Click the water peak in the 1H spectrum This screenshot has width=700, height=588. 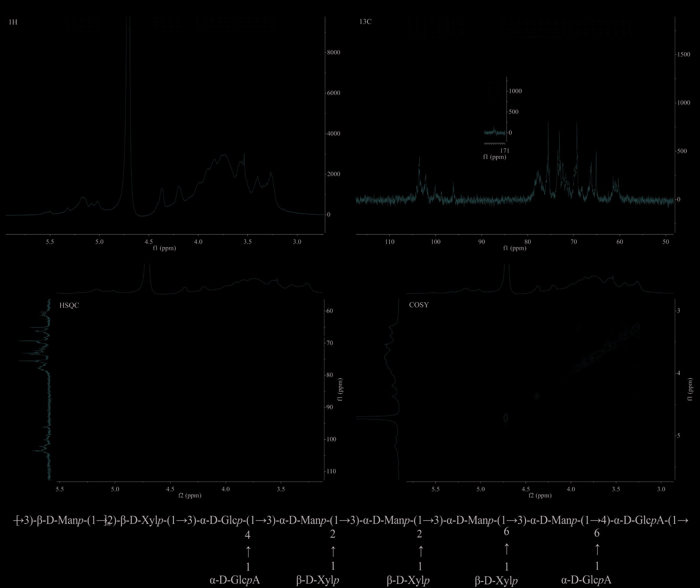click(128, 116)
